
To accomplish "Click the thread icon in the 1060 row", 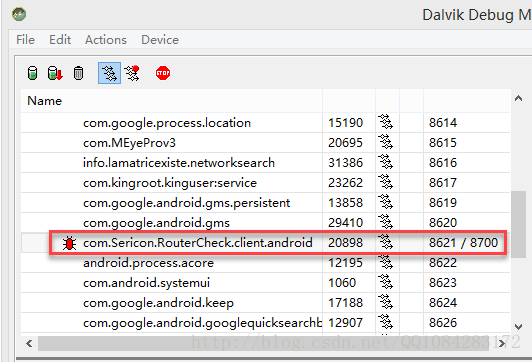I will pos(386,282).
